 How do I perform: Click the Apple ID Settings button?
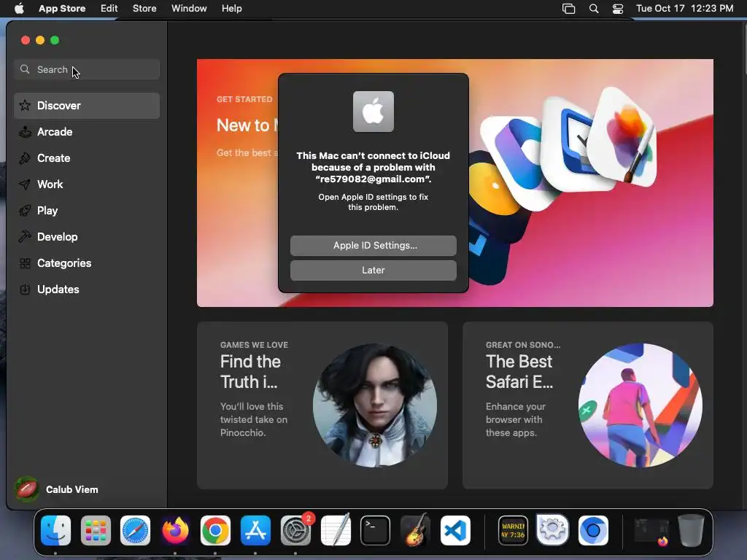(x=373, y=246)
